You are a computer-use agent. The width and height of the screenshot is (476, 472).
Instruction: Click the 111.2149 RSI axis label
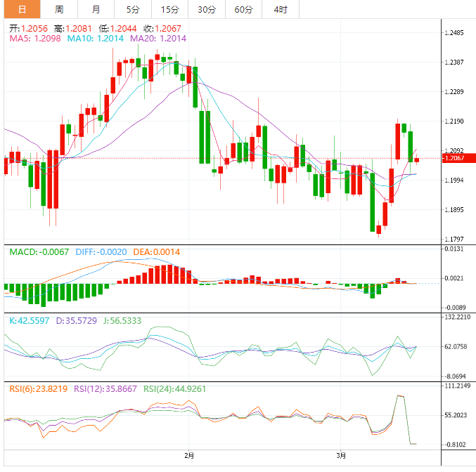point(458,386)
